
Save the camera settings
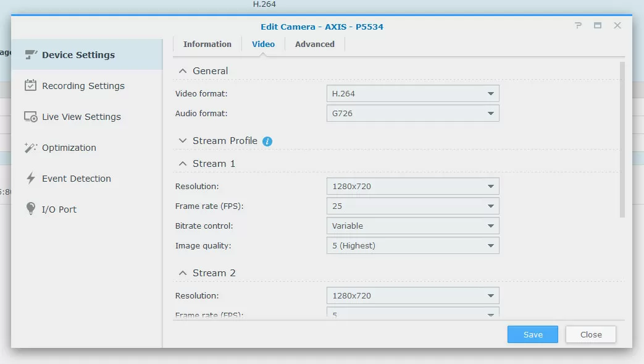pos(533,334)
